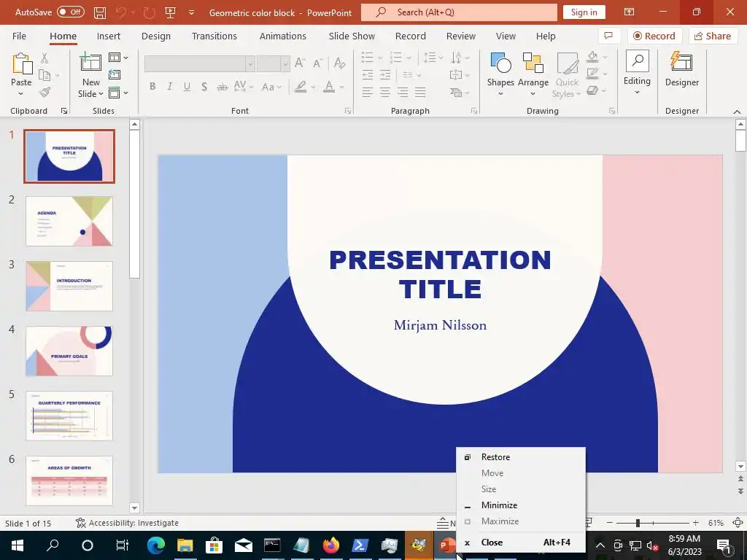Open PowerShell from the taskbar
This screenshot has height=560, width=747.
point(360,545)
